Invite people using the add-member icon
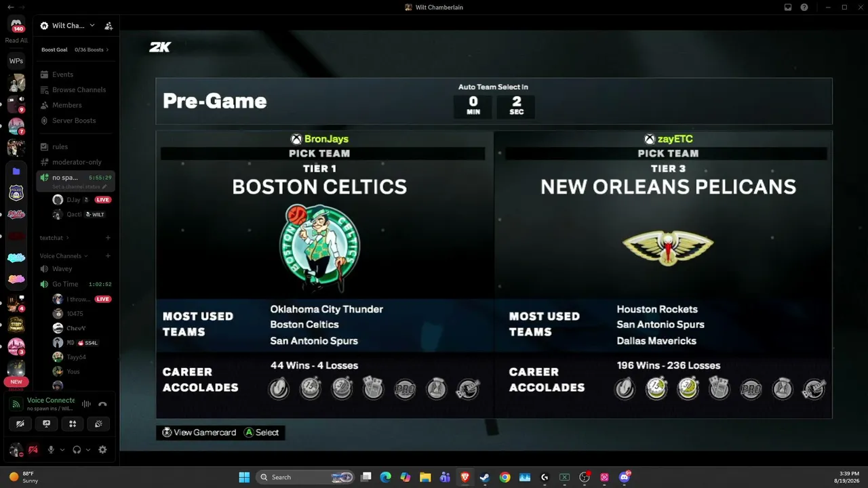This screenshot has height=488, width=868. (108, 26)
